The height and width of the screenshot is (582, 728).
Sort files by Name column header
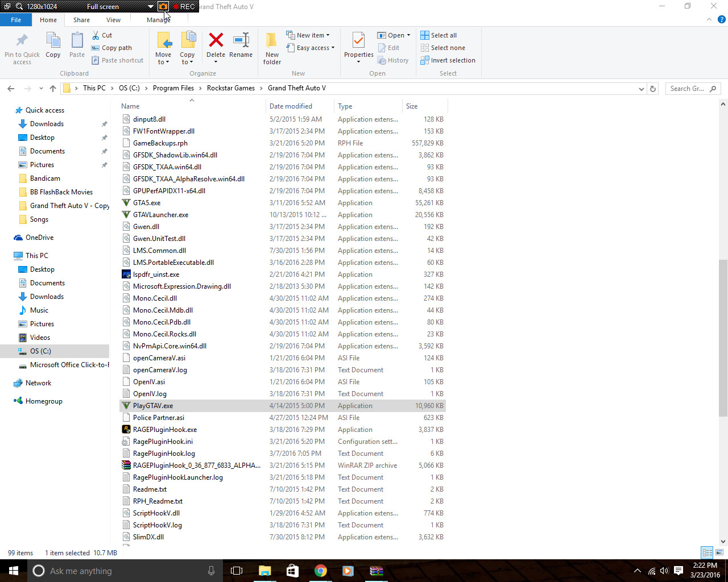192,106
